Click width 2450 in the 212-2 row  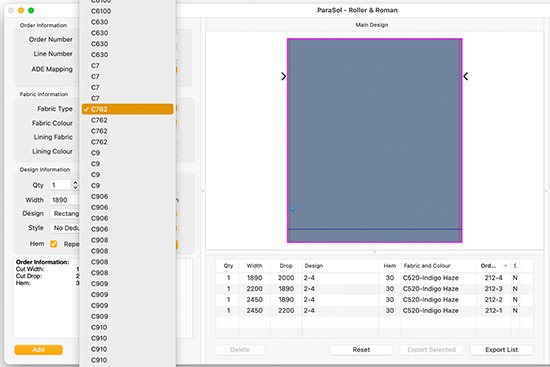point(254,300)
